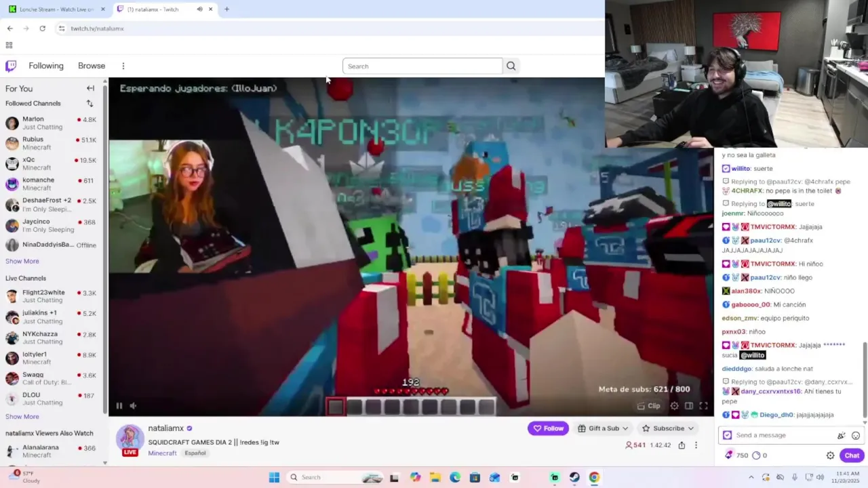Open offline NinaDaddyisBa... channel
Viewport: 868px width, 488px height.
[x=51, y=245]
